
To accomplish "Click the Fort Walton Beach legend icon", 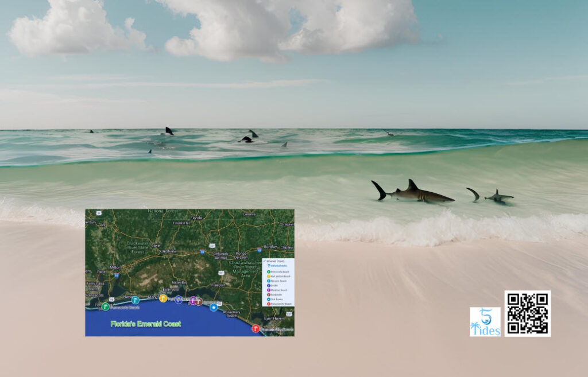I will point(268,276).
